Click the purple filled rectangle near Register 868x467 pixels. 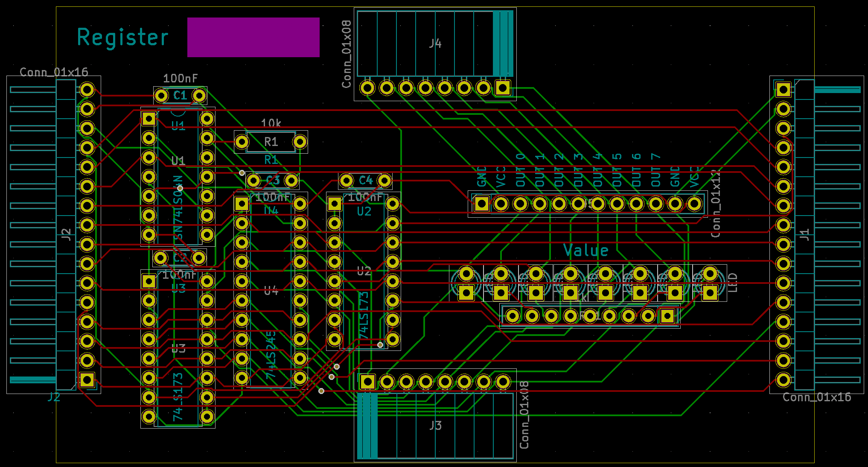click(x=253, y=37)
